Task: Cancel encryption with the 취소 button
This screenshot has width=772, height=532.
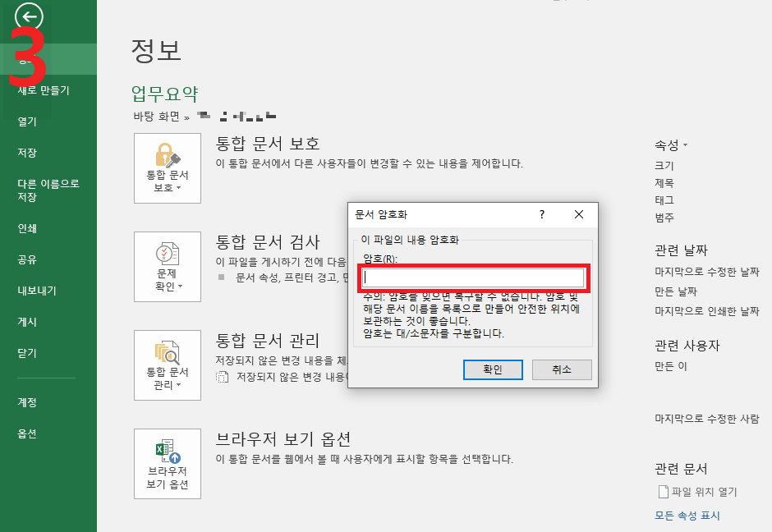Action: [562, 369]
